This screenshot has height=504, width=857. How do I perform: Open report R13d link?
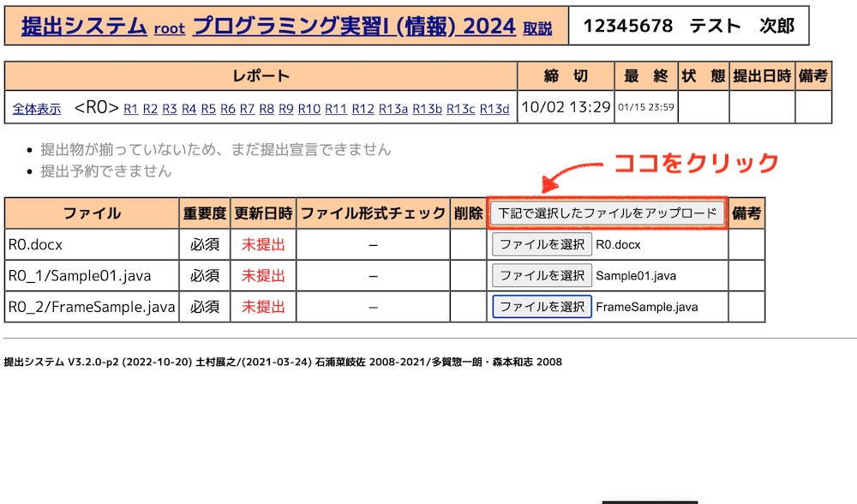pyautogui.click(x=494, y=109)
